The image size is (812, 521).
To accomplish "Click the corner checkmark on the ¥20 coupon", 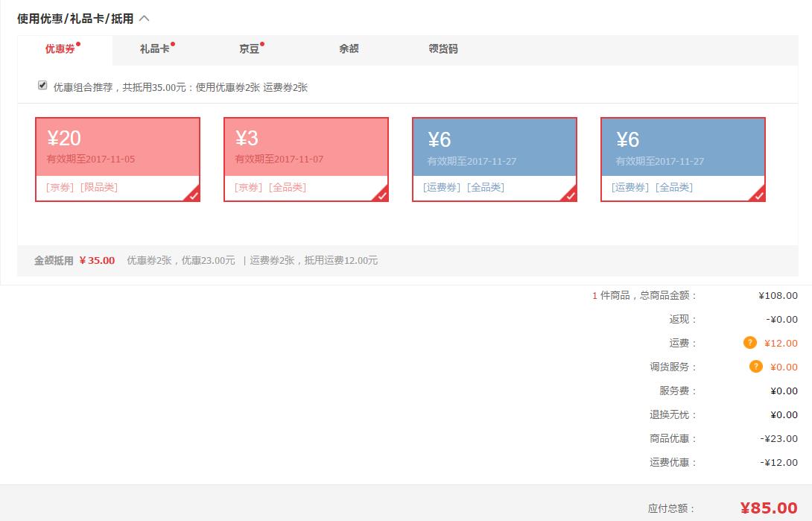I will pyautogui.click(x=193, y=195).
